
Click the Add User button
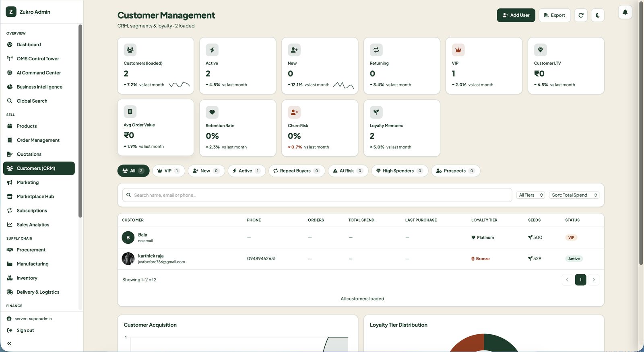pyautogui.click(x=516, y=15)
